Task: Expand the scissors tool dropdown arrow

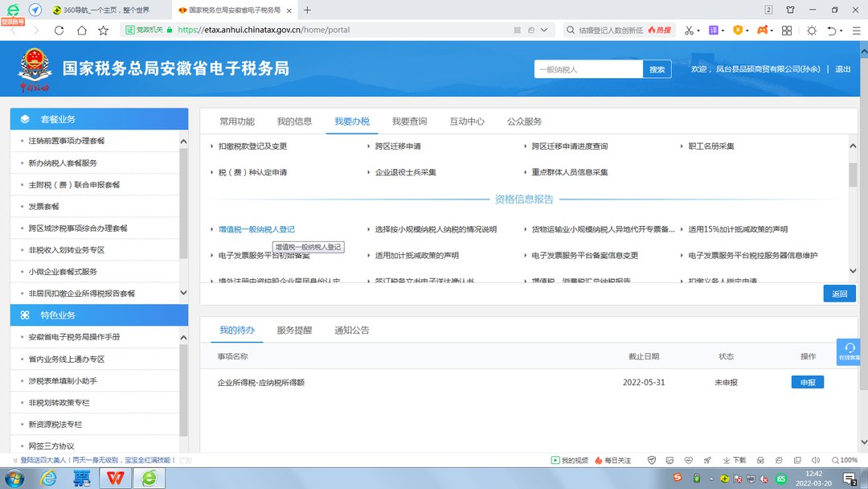Action: [x=698, y=30]
